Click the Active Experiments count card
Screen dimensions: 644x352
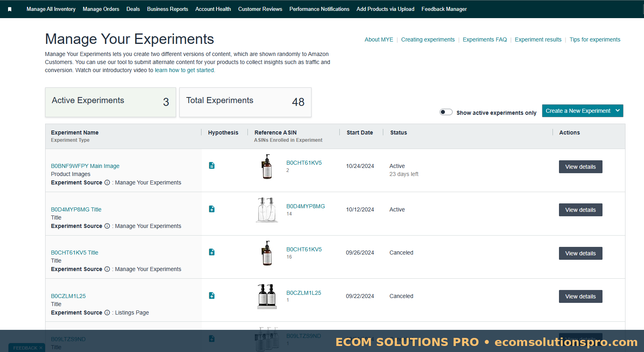110,102
